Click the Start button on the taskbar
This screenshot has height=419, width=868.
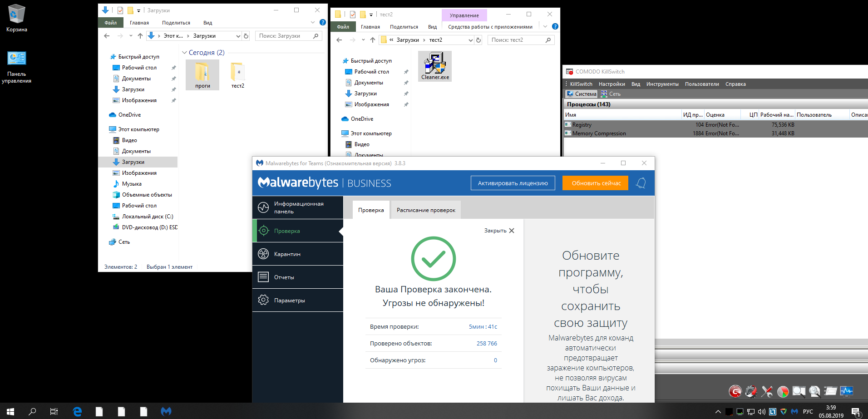point(10,411)
